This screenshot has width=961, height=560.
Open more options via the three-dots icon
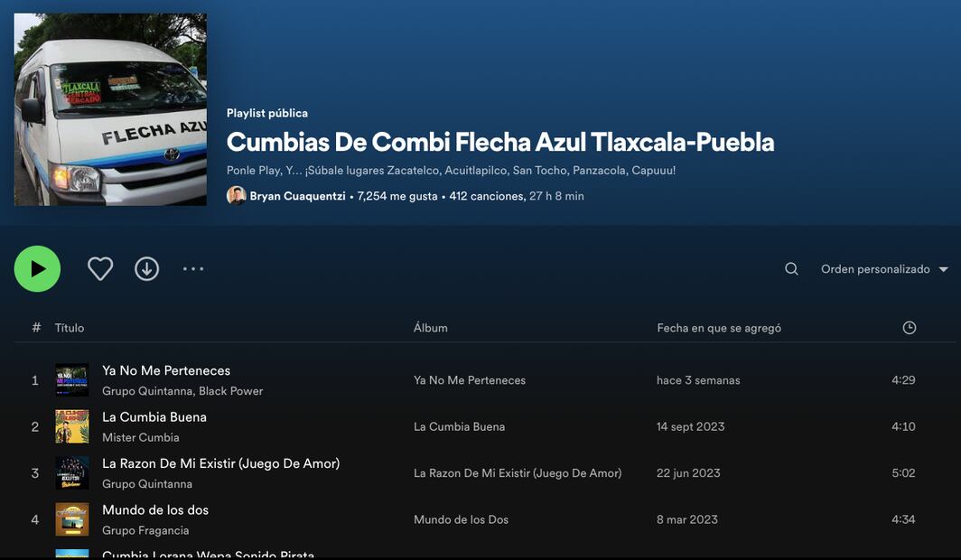193,268
